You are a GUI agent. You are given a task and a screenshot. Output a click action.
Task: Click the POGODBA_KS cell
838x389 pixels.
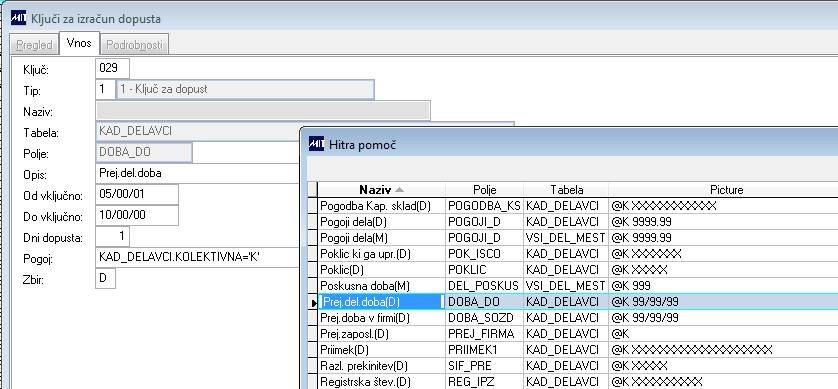(484, 206)
